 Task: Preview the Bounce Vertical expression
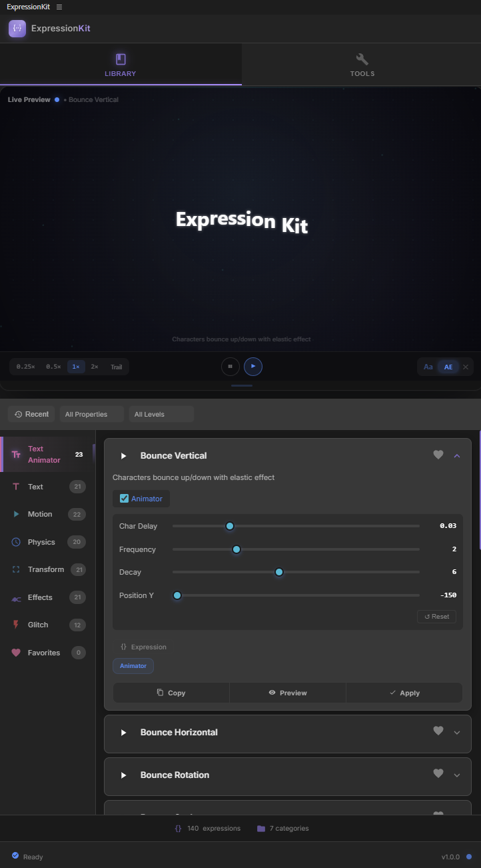[288, 693]
